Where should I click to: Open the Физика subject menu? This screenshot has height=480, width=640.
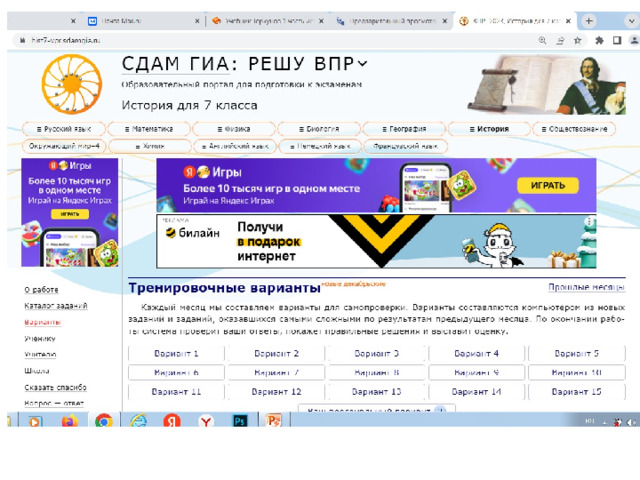234,129
